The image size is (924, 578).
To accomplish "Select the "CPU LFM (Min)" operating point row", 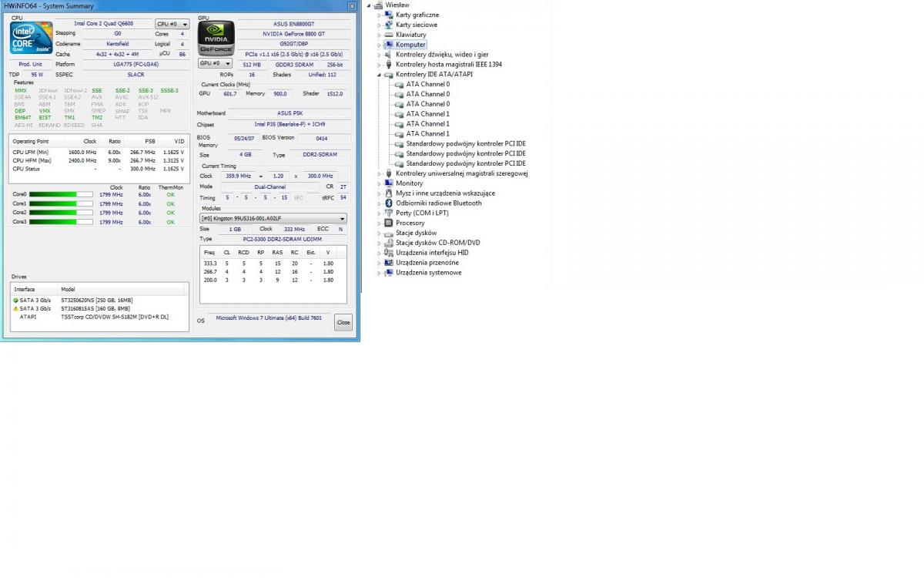I will (99, 152).
